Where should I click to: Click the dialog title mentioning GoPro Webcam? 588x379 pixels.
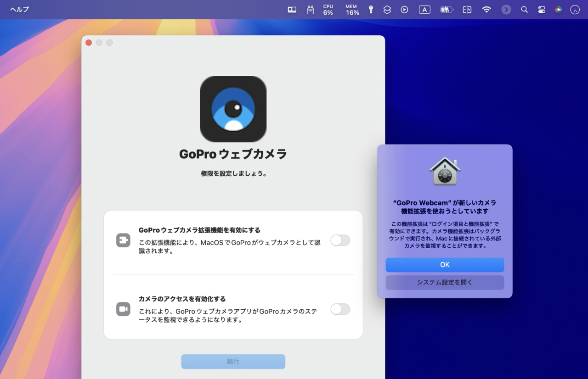(x=445, y=207)
